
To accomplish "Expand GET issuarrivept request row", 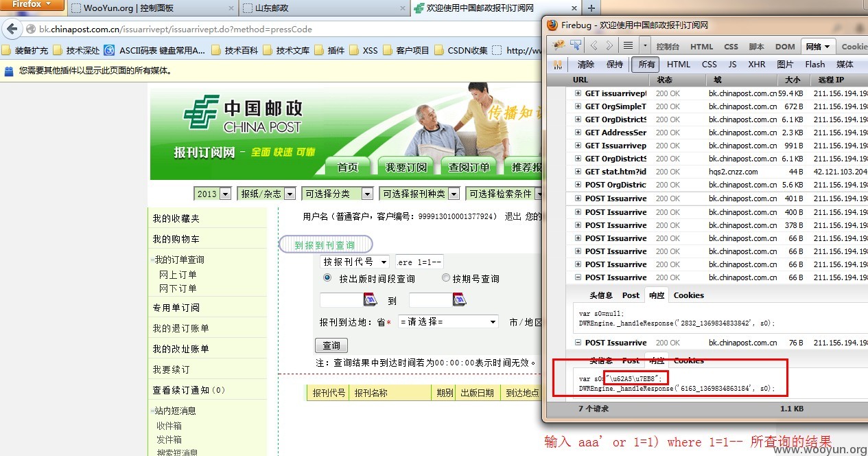I will pyautogui.click(x=578, y=93).
